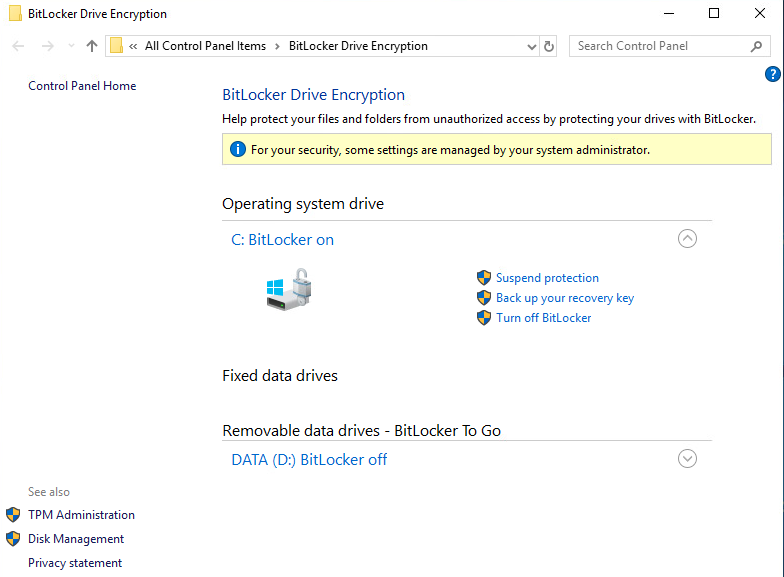The height and width of the screenshot is (577, 784).
Task: Open TPM Administration
Action: point(81,515)
